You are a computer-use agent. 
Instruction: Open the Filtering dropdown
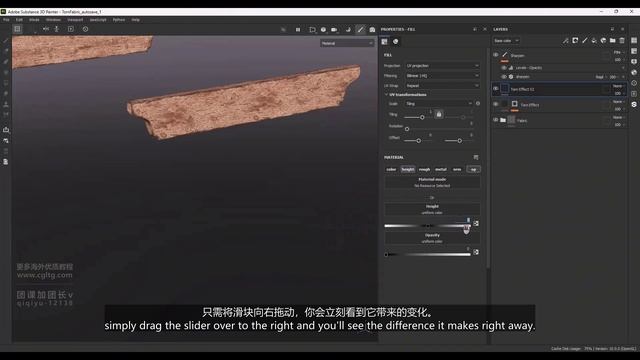[442, 76]
